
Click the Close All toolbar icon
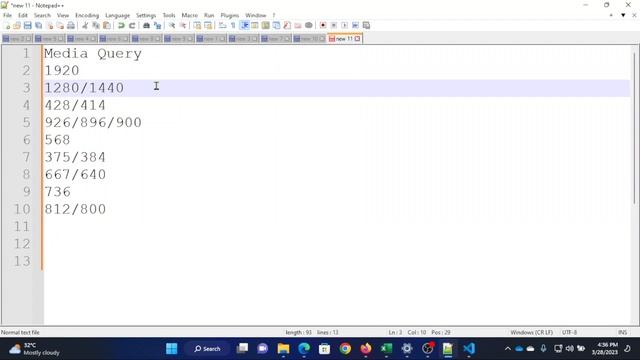pyautogui.click(x=60, y=26)
